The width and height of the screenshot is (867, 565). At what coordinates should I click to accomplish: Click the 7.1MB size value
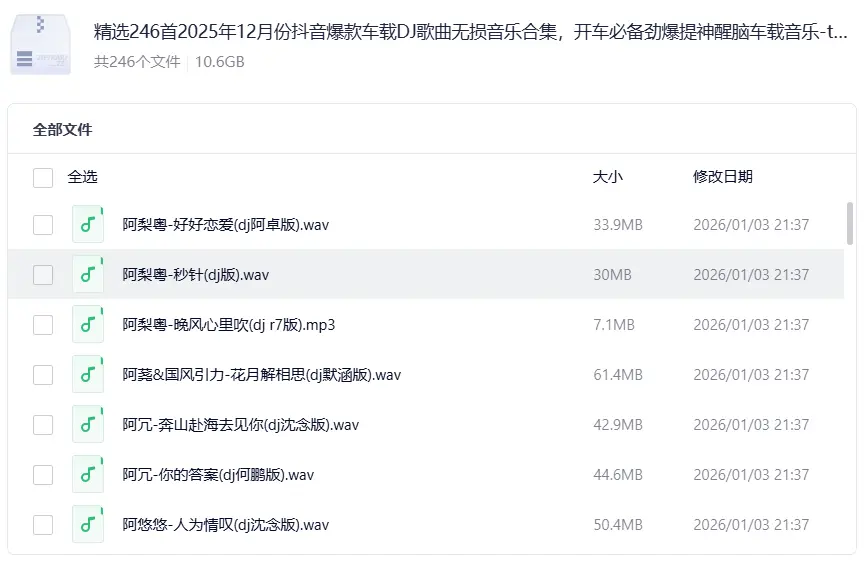coord(614,325)
